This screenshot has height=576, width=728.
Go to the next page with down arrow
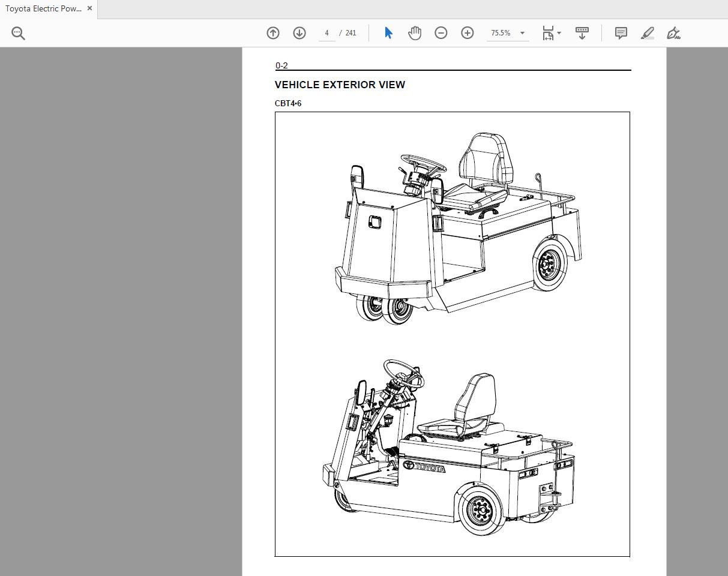tap(299, 33)
